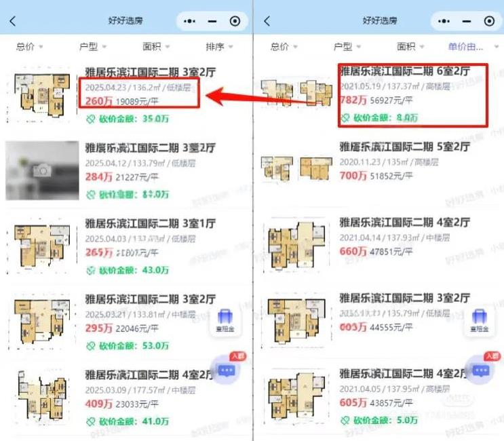Image resolution: width=504 pixels, height=441 pixels.
Task: Select the 2021.04.05 / 137.95㎡ / 高楼层 details
Action: point(395,389)
